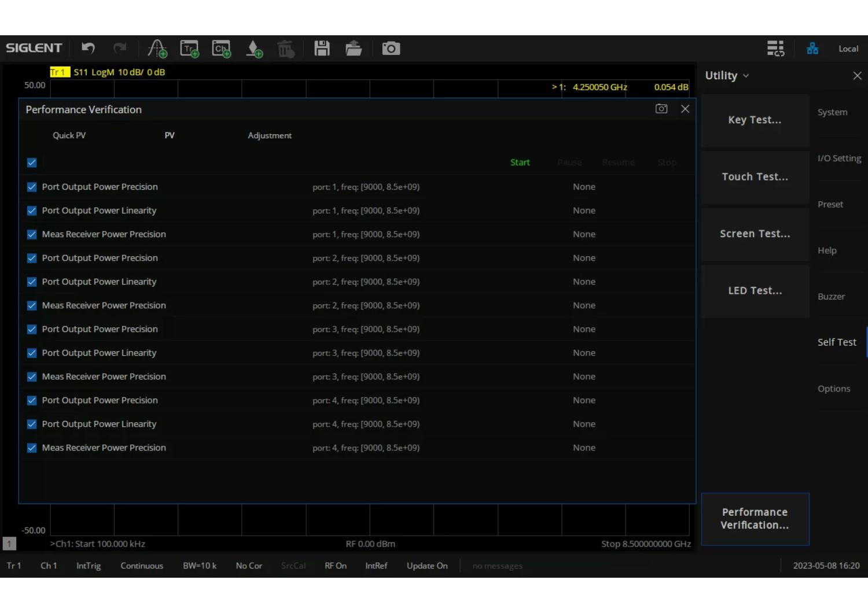Click the undo arrow in the toolbar

(x=88, y=49)
